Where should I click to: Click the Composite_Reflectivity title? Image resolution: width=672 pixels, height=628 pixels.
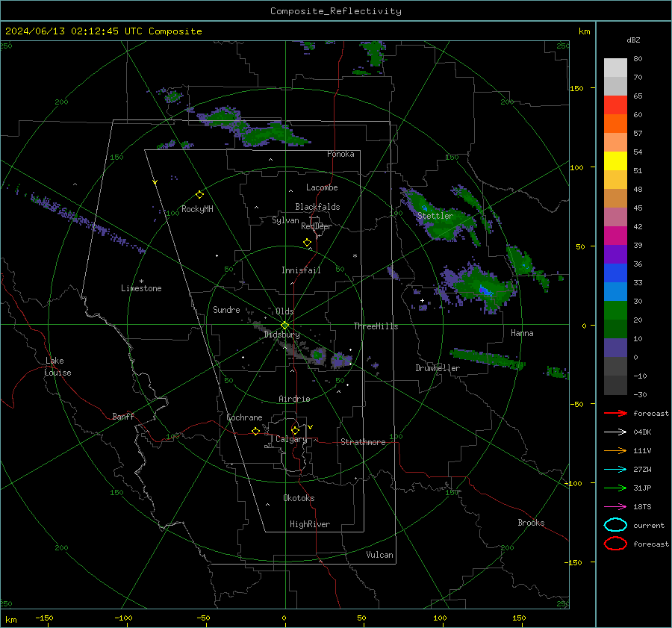pyautogui.click(x=335, y=11)
